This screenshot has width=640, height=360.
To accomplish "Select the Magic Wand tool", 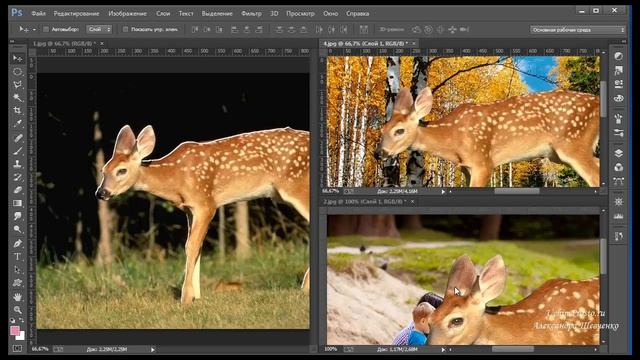I will (17, 98).
